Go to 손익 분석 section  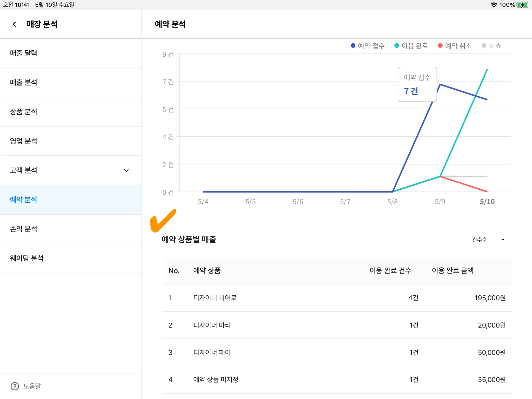[x=24, y=229]
